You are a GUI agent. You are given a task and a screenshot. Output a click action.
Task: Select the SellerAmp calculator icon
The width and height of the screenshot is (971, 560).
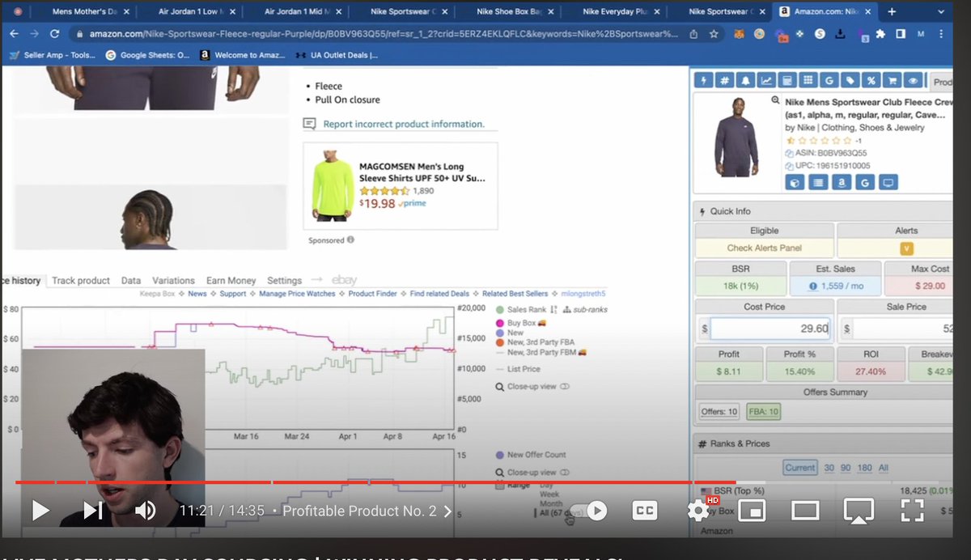click(x=787, y=80)
